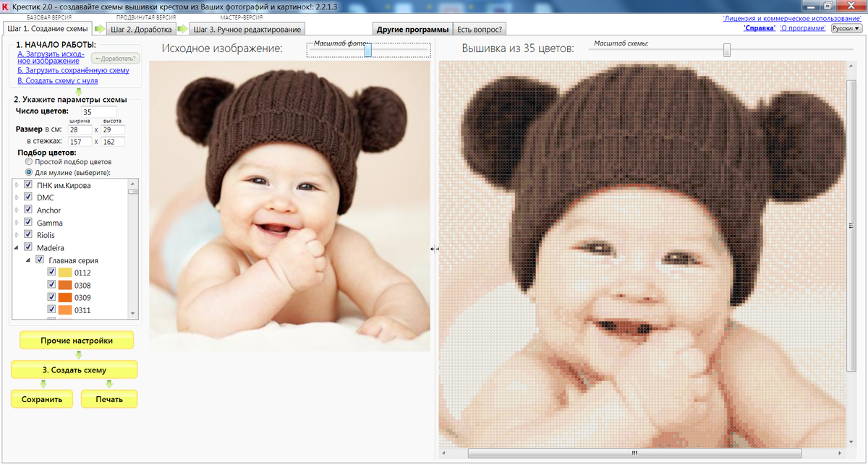Open Лицензия и коммерческое использование link

click(792, 17)
